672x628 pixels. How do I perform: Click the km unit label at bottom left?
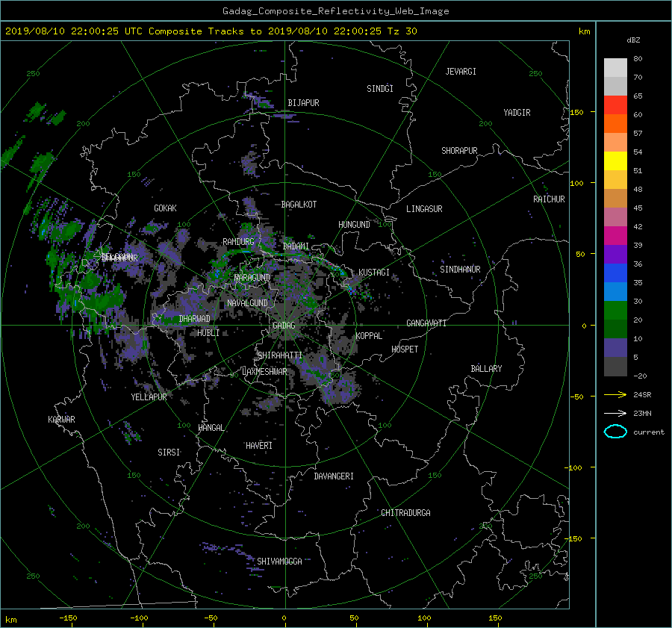pos(10,620)
